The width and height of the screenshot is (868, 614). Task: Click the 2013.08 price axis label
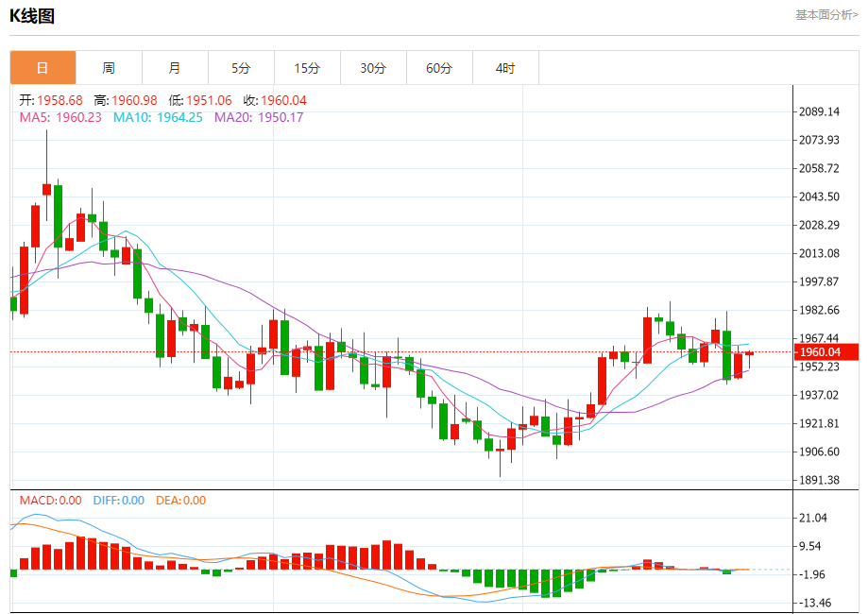tap(819, 253)
